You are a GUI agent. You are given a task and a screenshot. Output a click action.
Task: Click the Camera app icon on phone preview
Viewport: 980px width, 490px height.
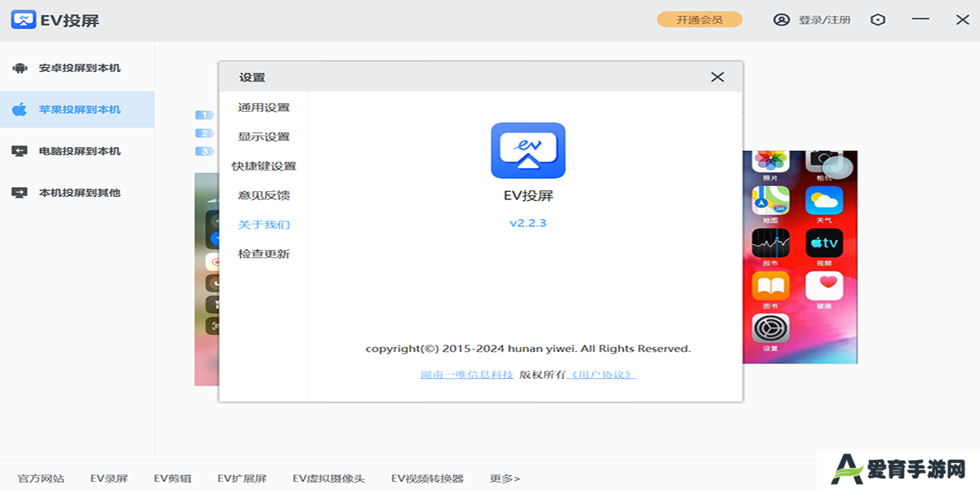(x=824, y=162)
